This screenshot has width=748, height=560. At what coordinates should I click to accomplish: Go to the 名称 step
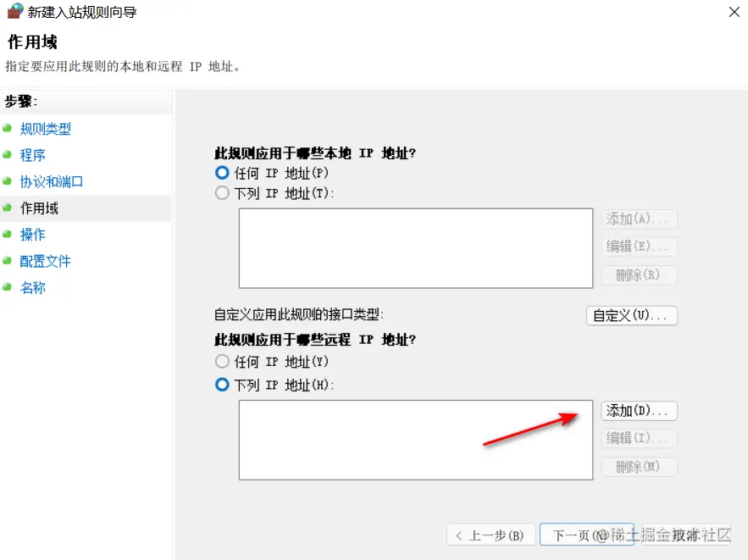click(x=32, y=288)
